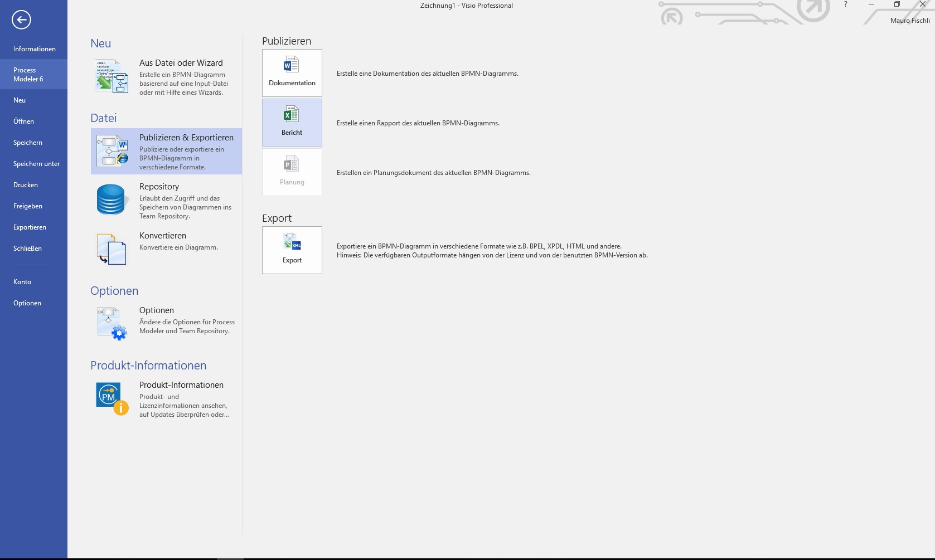Click the Konvertieren documents icon
935x560 pixels.
tap(112, 249)
